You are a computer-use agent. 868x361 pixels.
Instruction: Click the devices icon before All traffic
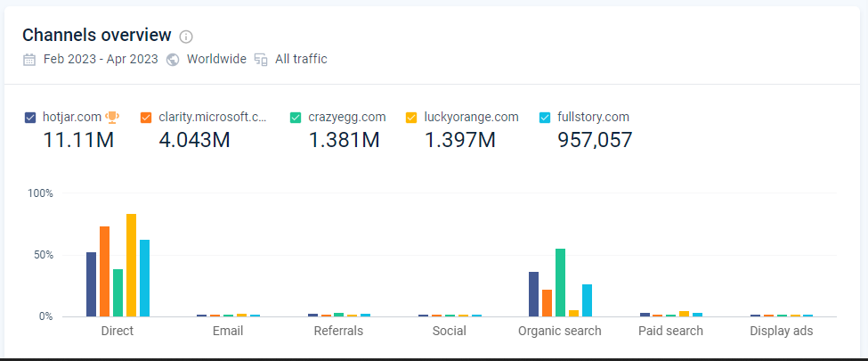(x=261, y=60)
